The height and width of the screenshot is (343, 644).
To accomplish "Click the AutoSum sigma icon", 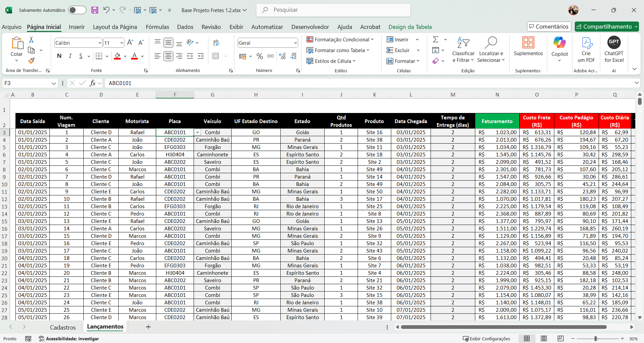I will tap(435, 39).
